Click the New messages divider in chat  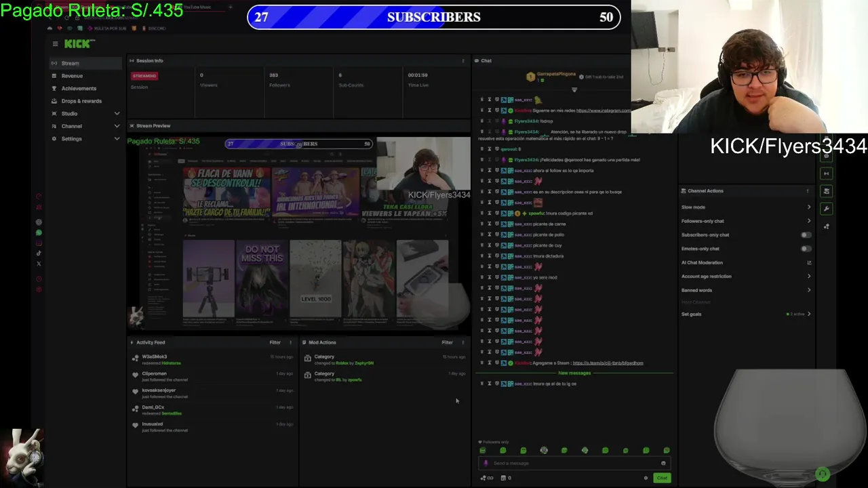(x=574, y=373)
